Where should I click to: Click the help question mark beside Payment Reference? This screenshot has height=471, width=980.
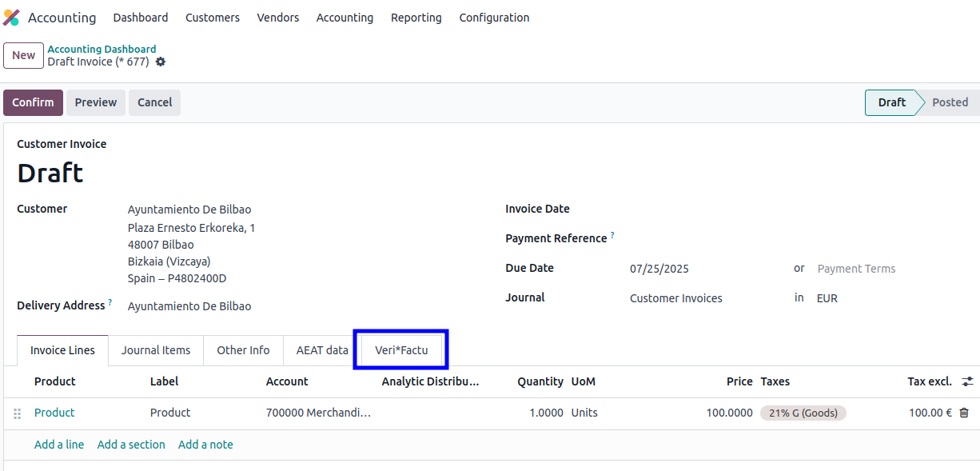pos(612,235)
